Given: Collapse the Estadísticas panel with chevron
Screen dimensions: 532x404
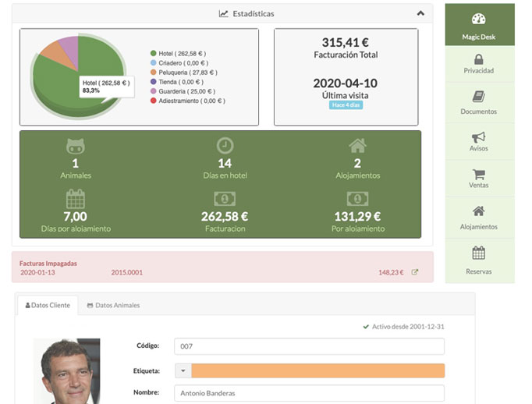Looking at the screenshot, I should pyautogui.click(x=420, y=13).
